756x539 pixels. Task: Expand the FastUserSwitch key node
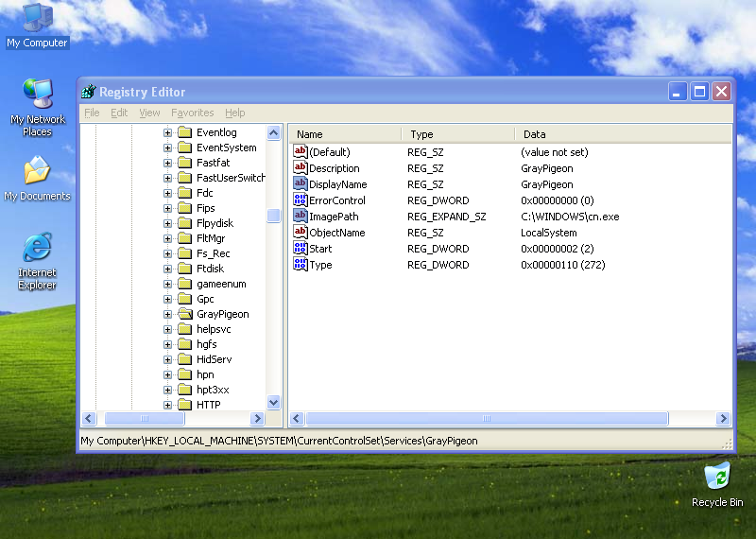[167, 178]
